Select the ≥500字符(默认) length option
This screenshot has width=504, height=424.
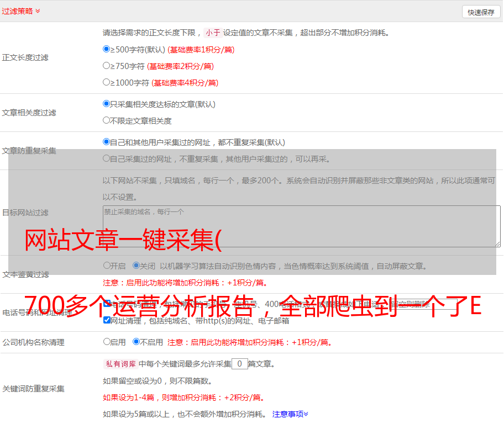[106, 49]
